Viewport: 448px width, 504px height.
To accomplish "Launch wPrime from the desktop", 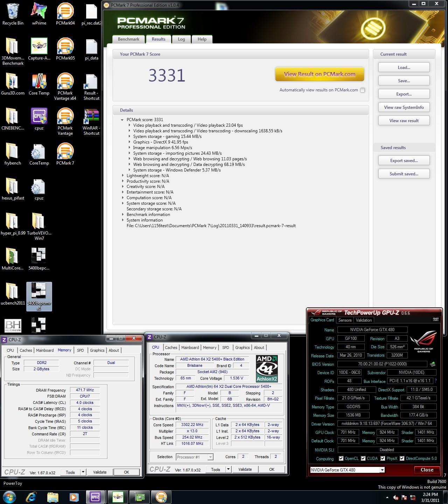I will 39,14.
